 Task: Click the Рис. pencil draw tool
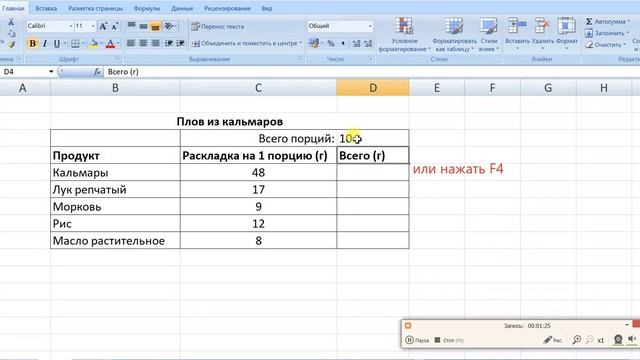coord(553,340)
